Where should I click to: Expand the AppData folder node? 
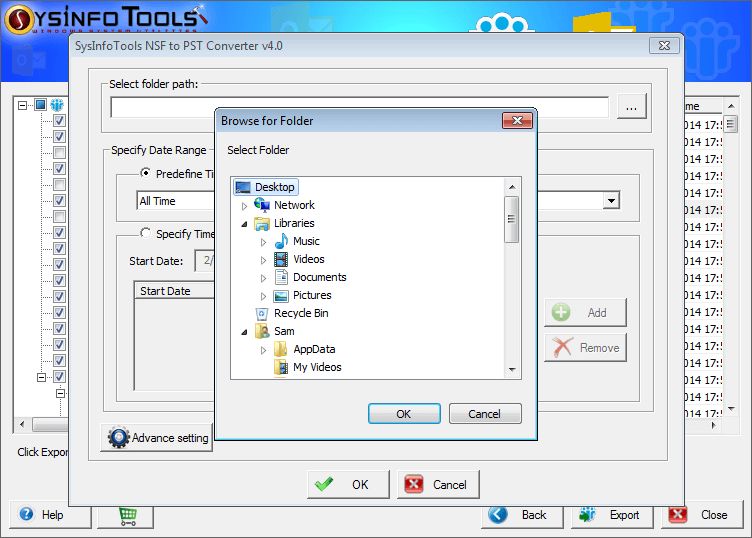(263, 350)
